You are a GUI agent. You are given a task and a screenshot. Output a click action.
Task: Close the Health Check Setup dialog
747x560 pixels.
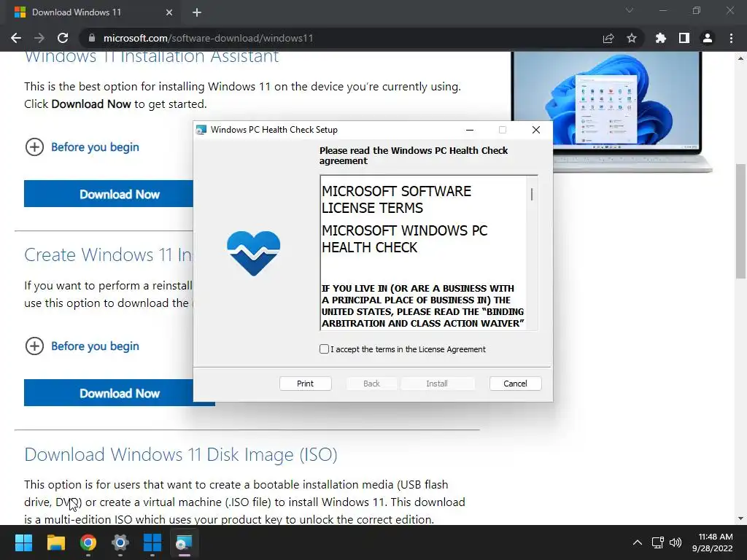(536, 130)
